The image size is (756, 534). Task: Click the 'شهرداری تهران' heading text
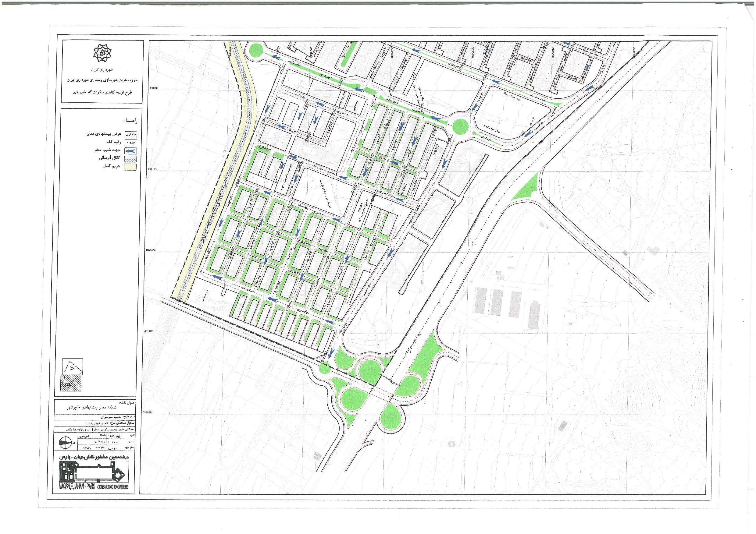[x=102, y=70]
